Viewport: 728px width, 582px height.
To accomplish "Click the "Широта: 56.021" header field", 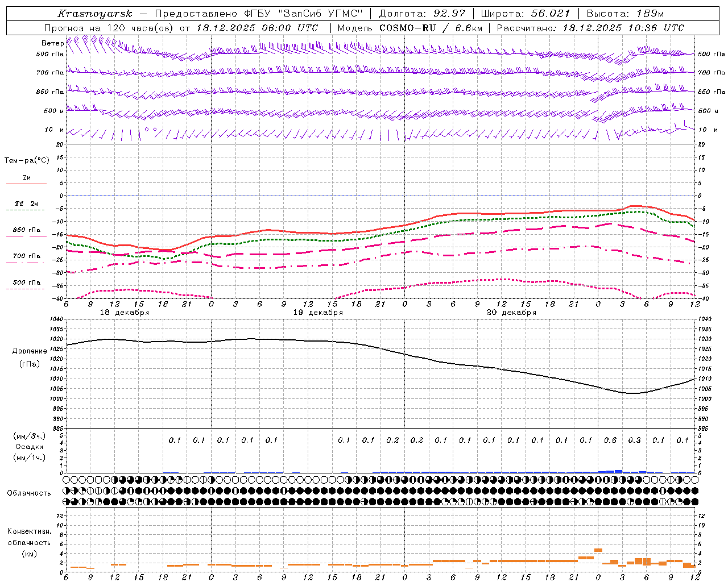I will pos(525,14).
